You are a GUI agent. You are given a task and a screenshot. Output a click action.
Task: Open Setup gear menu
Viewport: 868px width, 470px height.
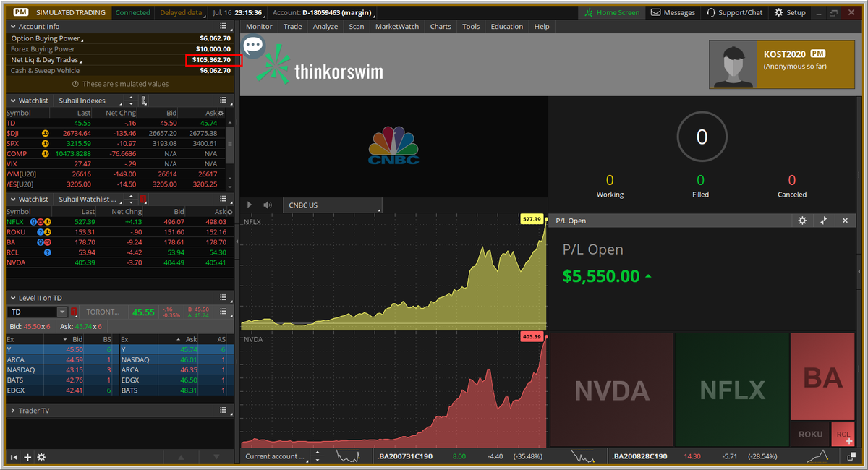coord(790,12)
